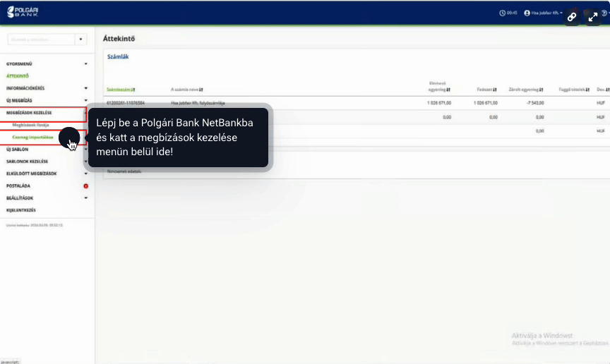610x364 pixels.
Task: Click the fullscreen expand arrows icon
Action: 593,17
